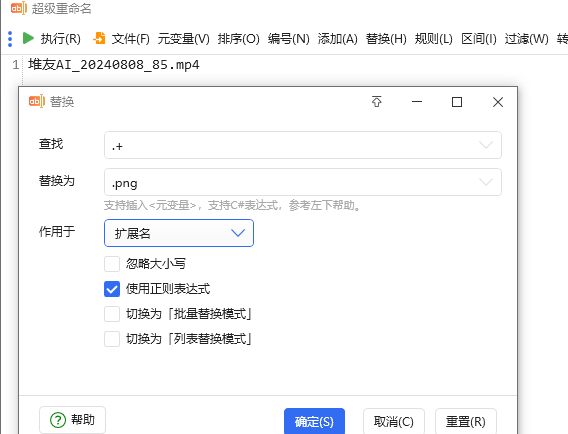Expand the 查找 field history dropdown
Screen dimensions: 568x434
(486, 145)
